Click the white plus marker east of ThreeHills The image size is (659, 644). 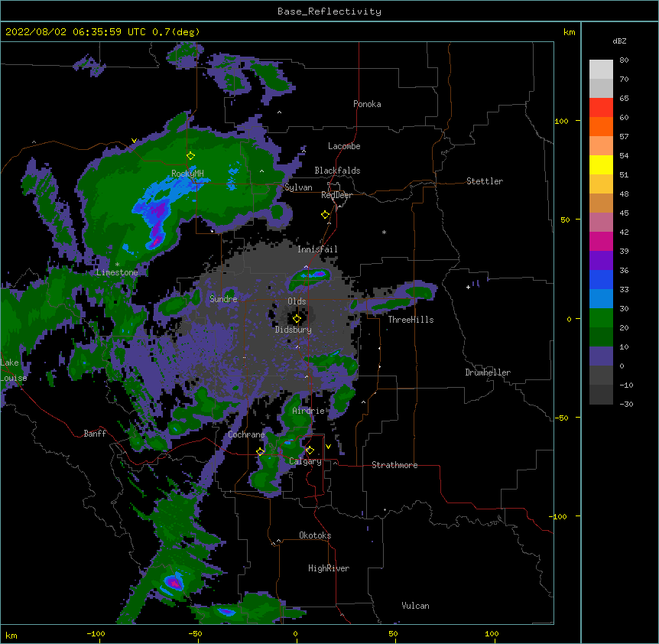tap(468, 287)
